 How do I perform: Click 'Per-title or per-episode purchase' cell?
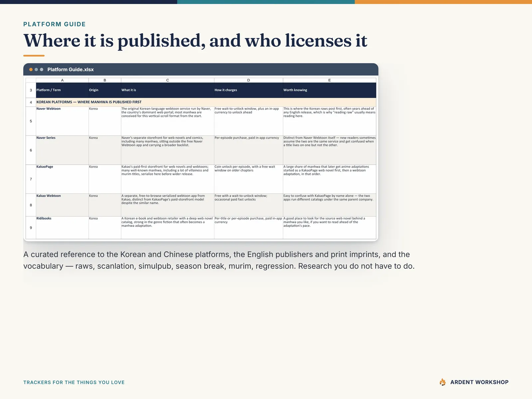(x=248, y=228)
